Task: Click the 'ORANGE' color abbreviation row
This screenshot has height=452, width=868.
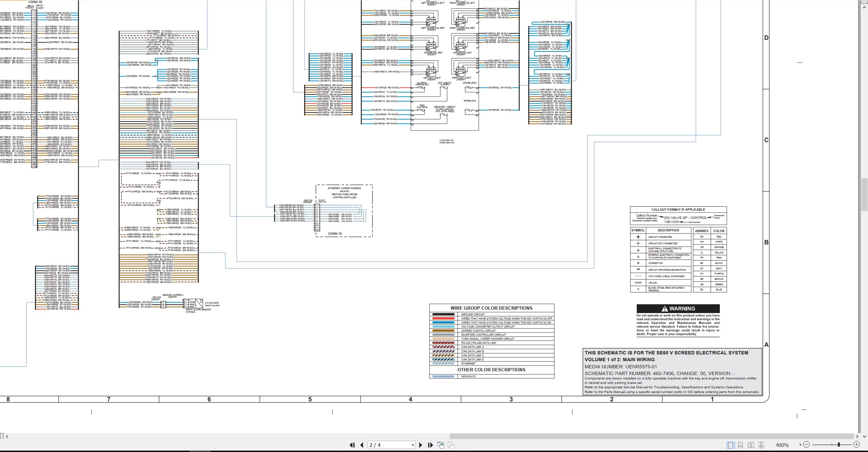Action: (x=710, y=247)
